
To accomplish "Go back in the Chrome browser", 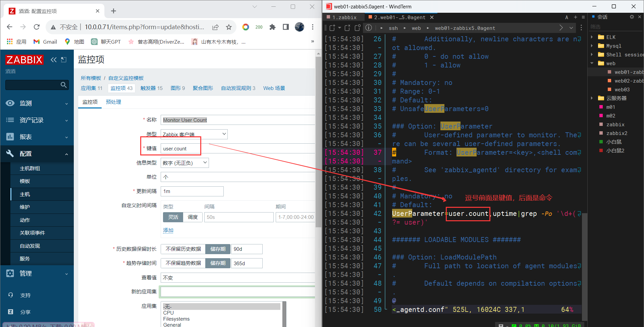I will point(9,27).
